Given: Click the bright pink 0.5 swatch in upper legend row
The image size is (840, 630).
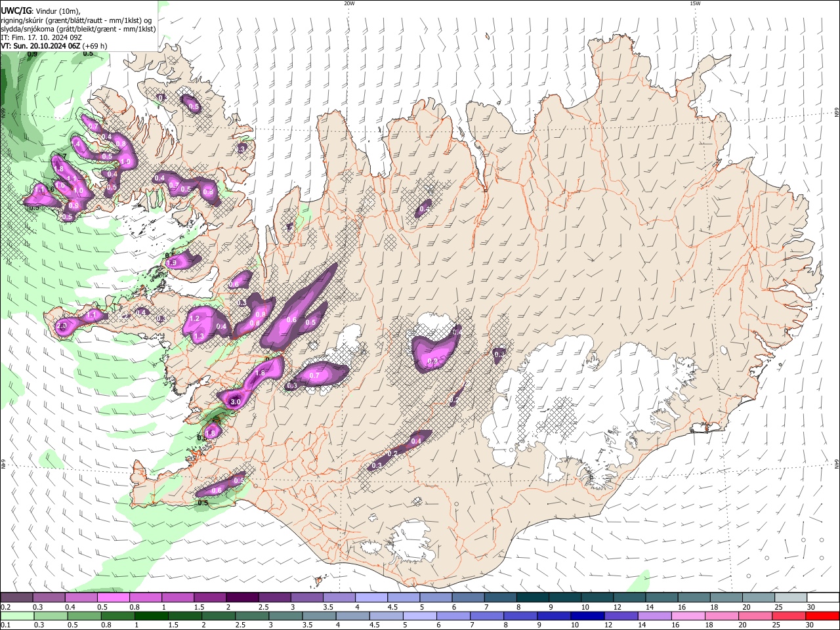Looking at the screenshot, I should pyautogui.click(x=113, y=598).
